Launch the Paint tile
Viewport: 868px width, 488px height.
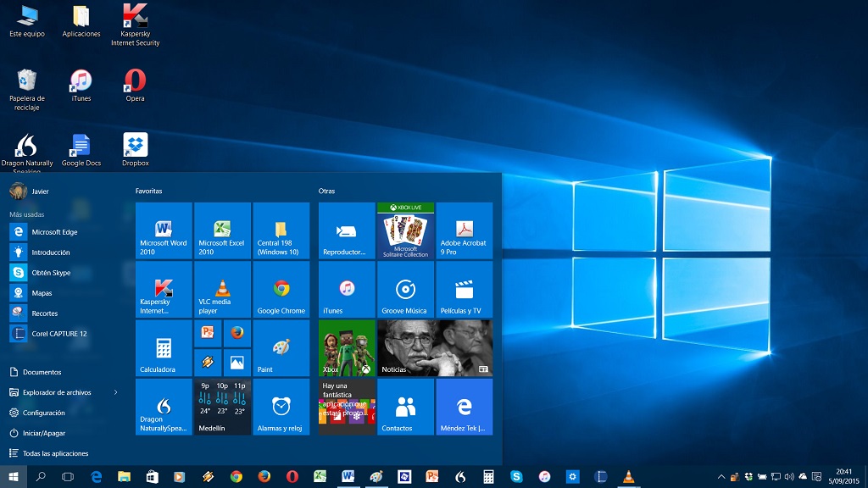click(281, 347)
